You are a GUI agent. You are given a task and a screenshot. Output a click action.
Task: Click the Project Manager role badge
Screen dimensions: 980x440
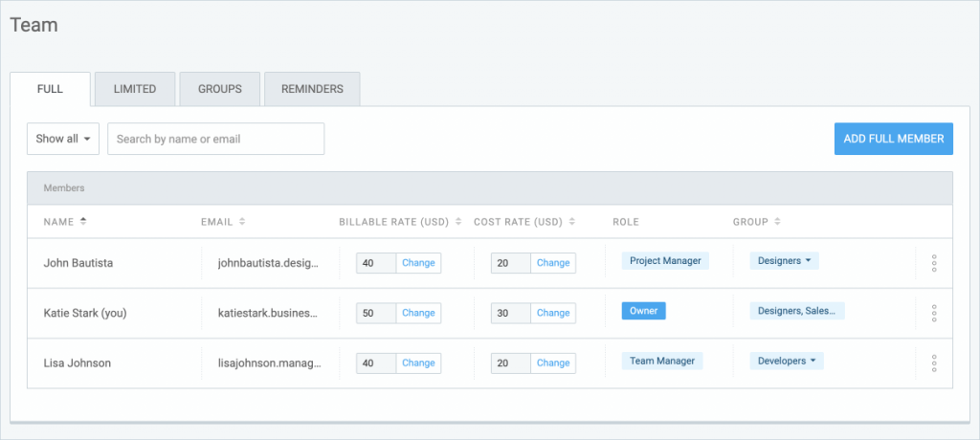[x=665, y=260]
